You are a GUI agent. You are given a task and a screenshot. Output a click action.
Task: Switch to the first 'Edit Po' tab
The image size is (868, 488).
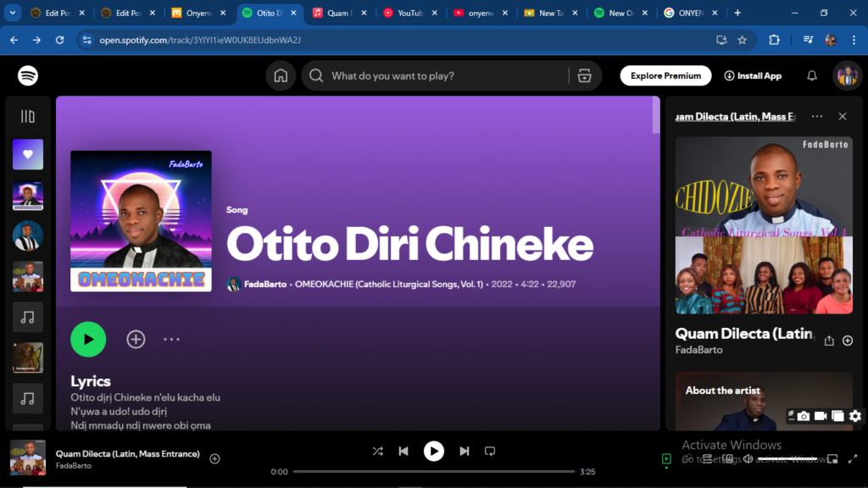tap(58, 13)
